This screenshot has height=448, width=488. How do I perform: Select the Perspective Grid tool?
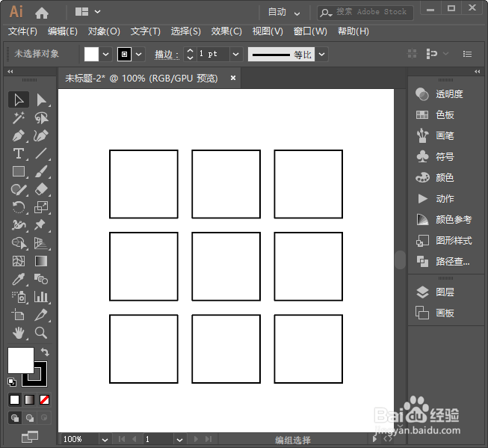click(x=41, y=243)
